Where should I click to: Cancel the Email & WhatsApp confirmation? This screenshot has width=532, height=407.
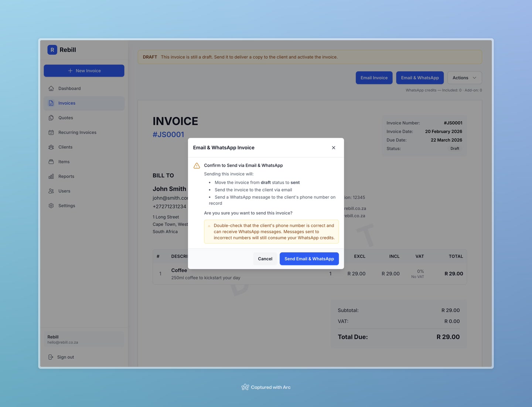265,259
